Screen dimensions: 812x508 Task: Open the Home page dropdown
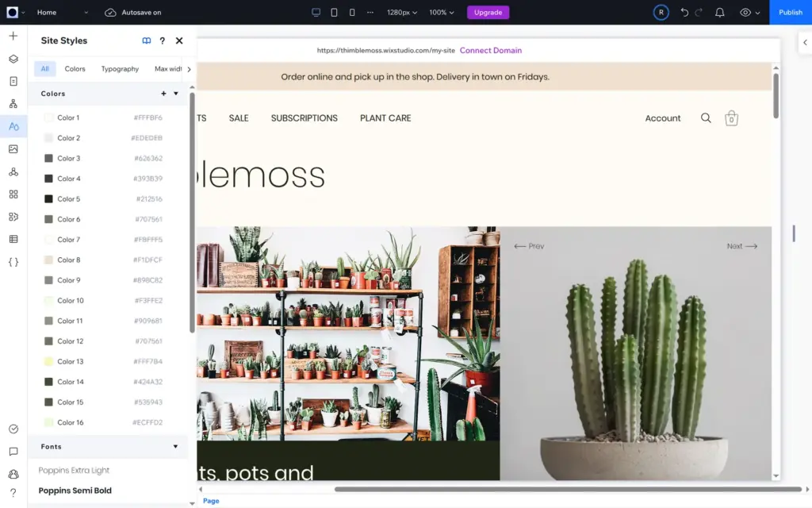pos(62,12)
